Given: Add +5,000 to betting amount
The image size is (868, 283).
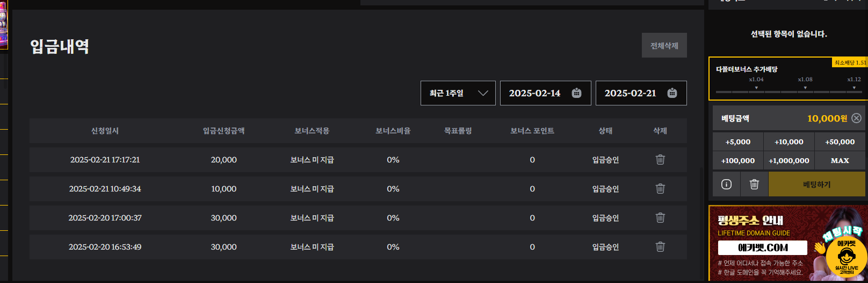Looking at the screenshot, I should click(x=737, y=142).
